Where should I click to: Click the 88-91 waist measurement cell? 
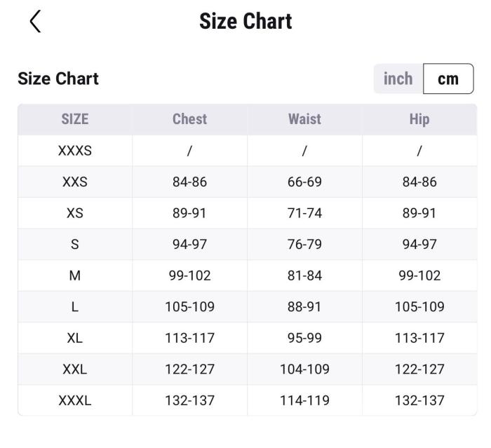click(304, 307)
